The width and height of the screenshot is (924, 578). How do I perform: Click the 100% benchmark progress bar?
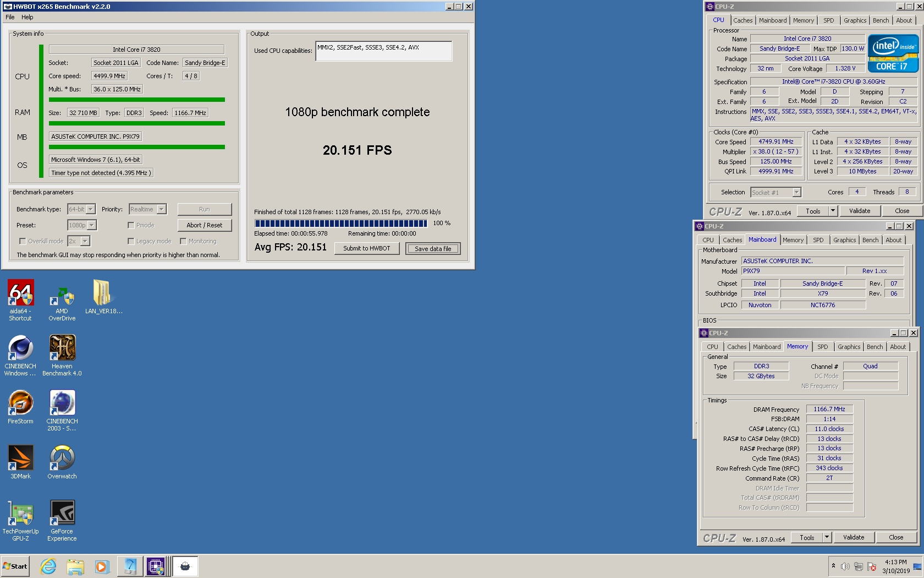(x=341, y=223)
